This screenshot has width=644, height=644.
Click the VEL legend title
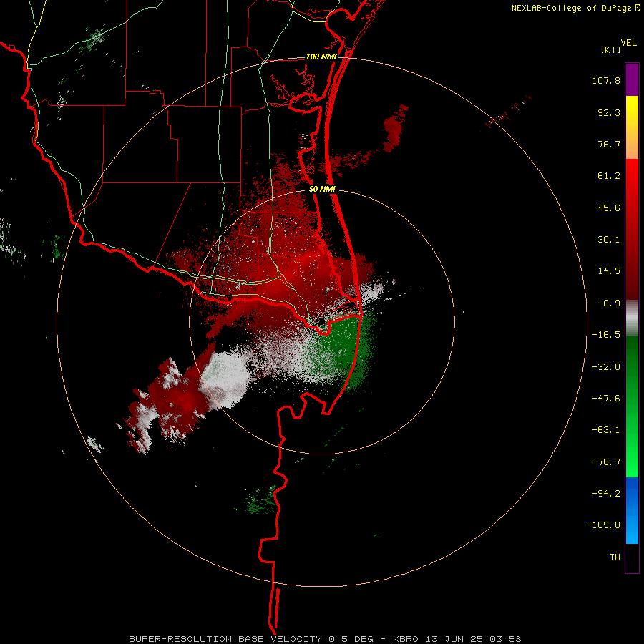coord(628,43)
